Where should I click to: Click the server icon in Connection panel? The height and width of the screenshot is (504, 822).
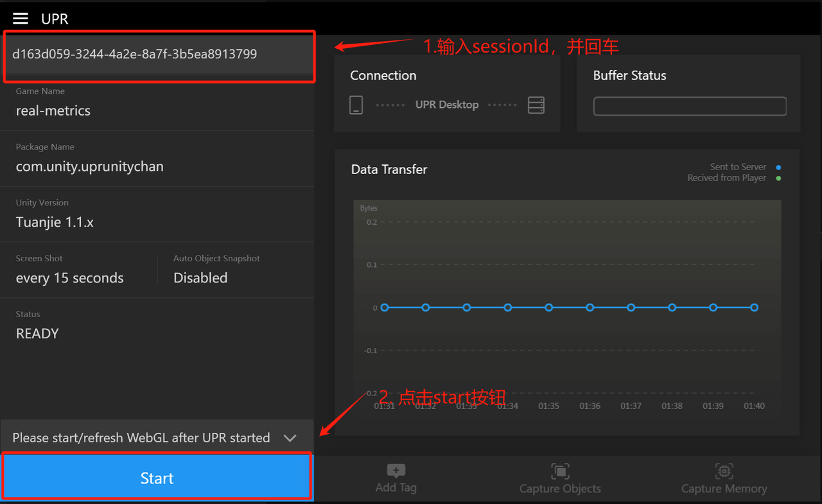tap(536, 105)
